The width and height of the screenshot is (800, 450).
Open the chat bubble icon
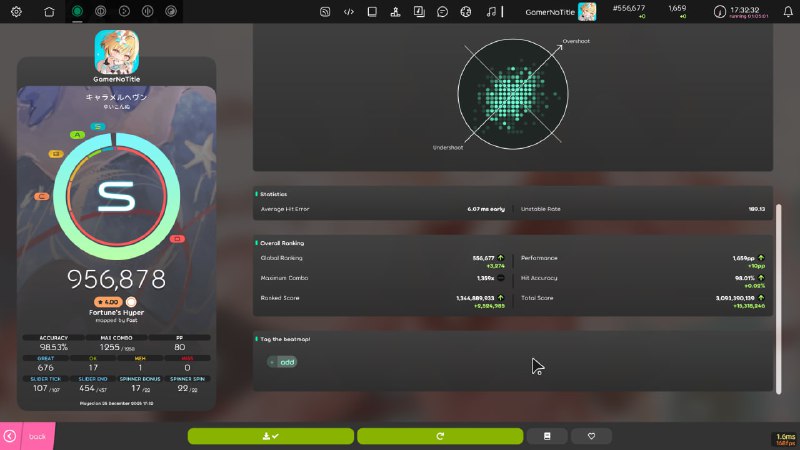[x=442, y=12]
